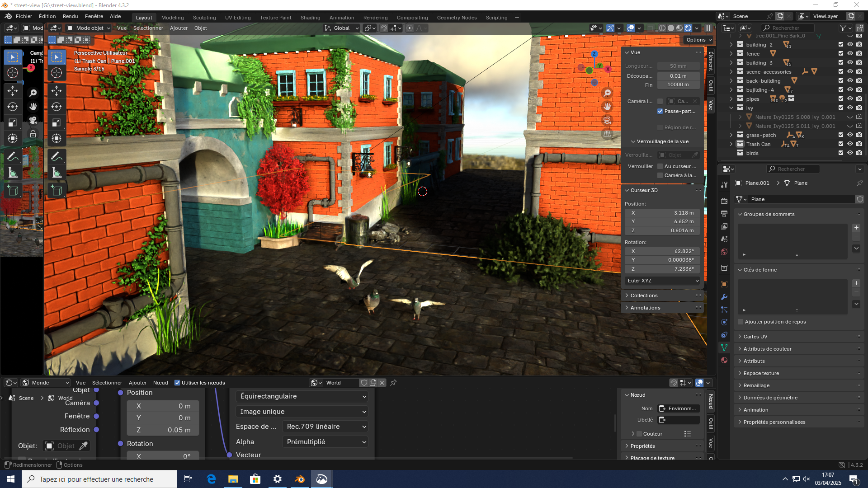The image size is (868, 488).
Task: Switch to the Shading workspace tab
Action: click(x=310, y=18)
